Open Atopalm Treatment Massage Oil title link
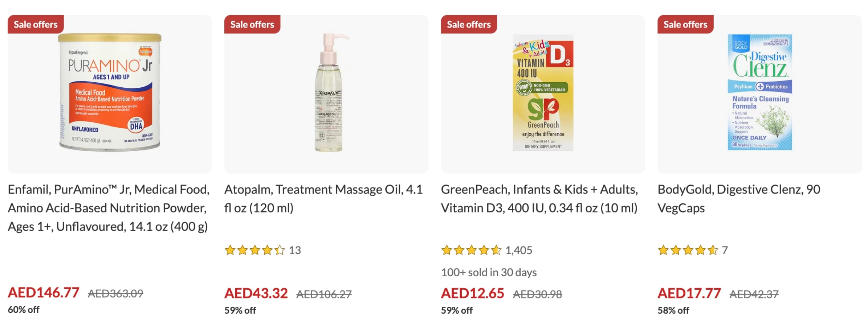Image resolution: width=868 pixels, height=331 pixels. tap(323, 199)
